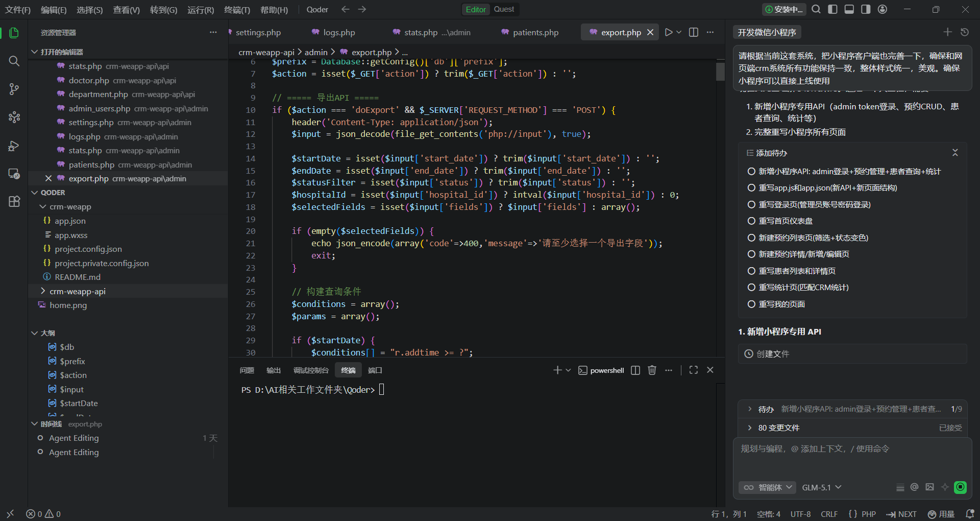The image size is (980, 521).
Task: Open the Extensions view in sidebar
Action: click(x=14, y=201)
